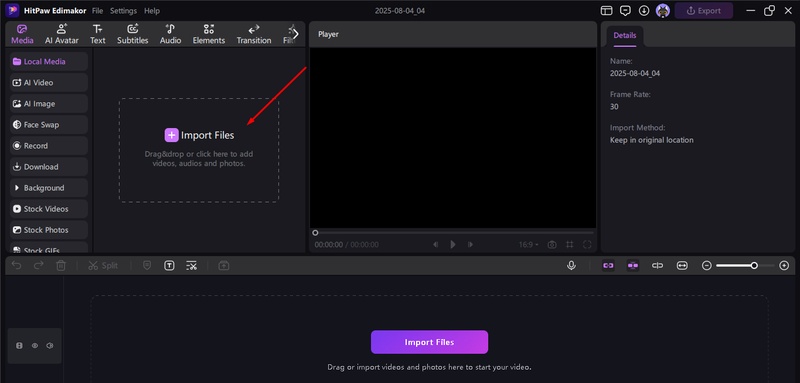Select Local Media in the sidebar
Viewport: 800px width, 383px height.
click(49, 61)
